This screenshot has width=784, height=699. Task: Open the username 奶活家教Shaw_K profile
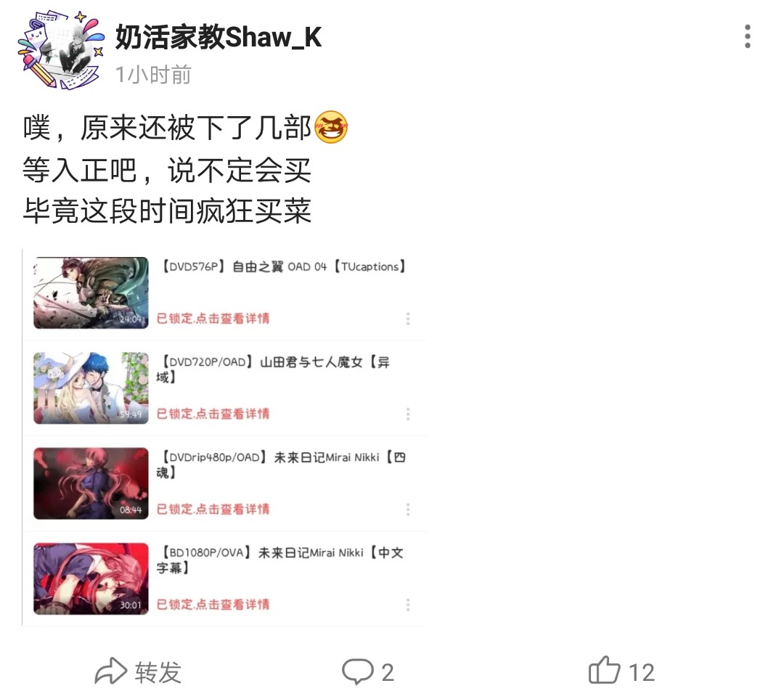tap(219, 36)
